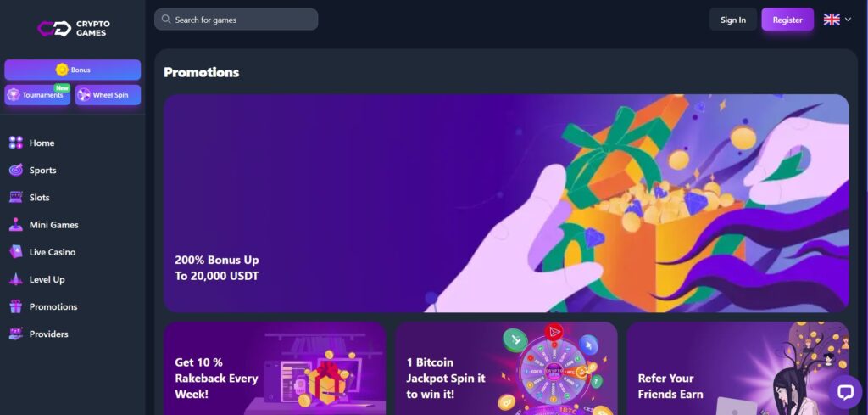Click the Level Up rocket icon
Image resolution: width=868 pixels, height=415 pixels.
[16, 279]
